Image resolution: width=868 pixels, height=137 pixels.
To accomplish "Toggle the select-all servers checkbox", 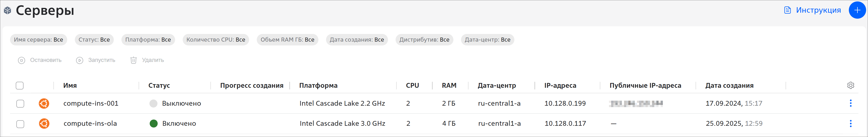I will point(20,86).
